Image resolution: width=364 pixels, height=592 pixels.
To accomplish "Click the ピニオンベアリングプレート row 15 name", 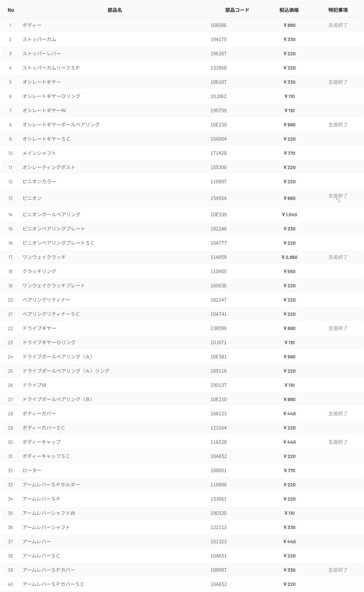I will [x=54, y=229].
